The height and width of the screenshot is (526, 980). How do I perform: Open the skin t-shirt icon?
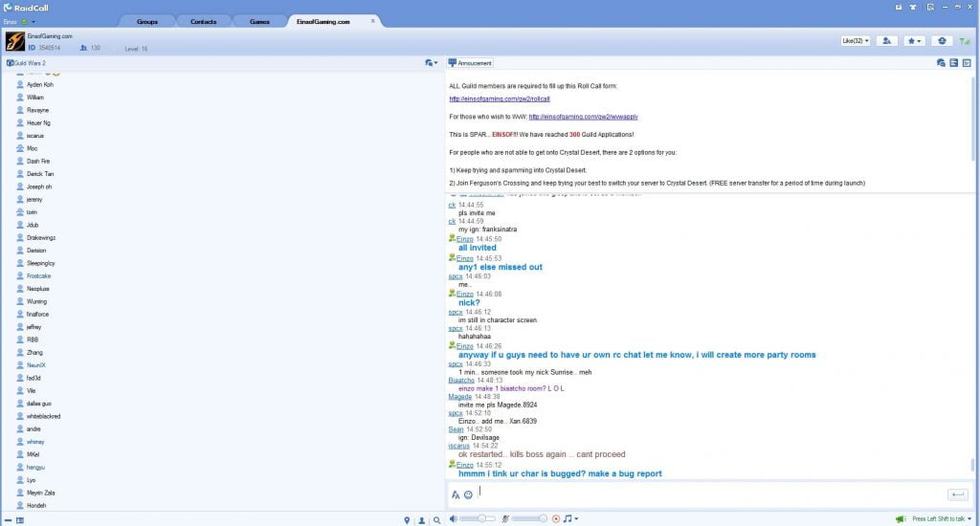913,7
